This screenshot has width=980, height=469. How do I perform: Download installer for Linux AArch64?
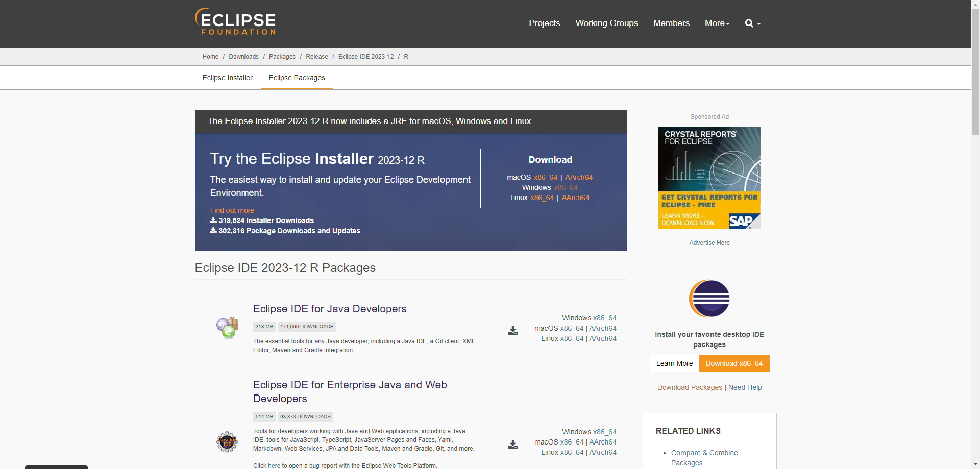click(576, 198)
